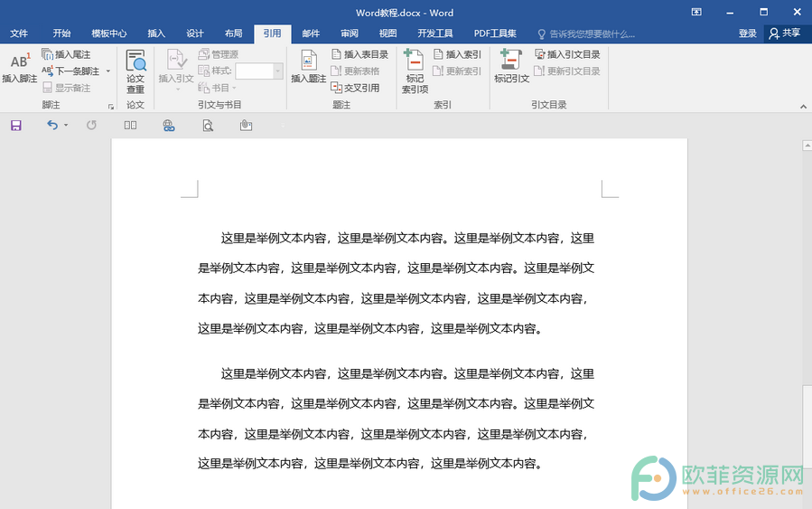The width and height of the screenshot is (812, 509).
Task: Click the Sign in (登录) button
Action: click(x=747, y=33)
